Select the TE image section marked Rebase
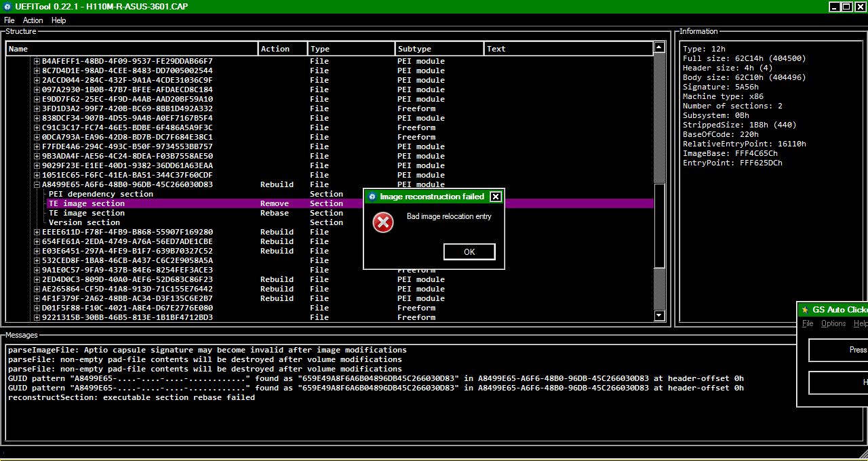Screen dimensions: 868x461 pyautogui.click(x=87, y=213)
